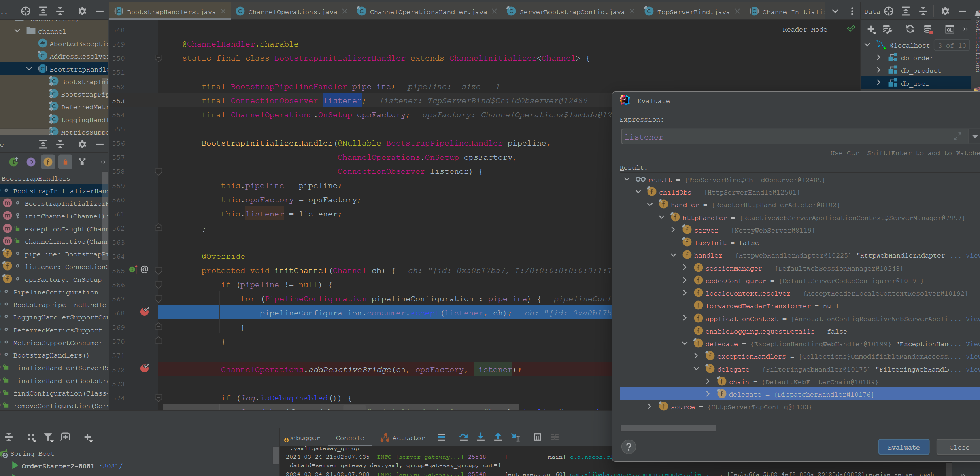Viewport: 980px width, 476px height.
Task: Open Evaluate Expression calculator icon
Action: [x=537, y=437]
